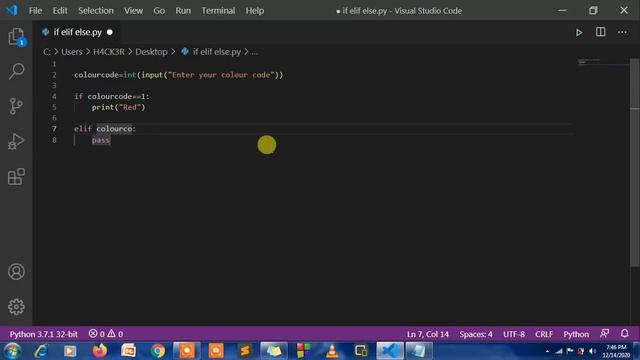The width and height of the screenshot is (640, 360).
Task: Click Users in the breadcrumb path
Action: click(71, 52)
